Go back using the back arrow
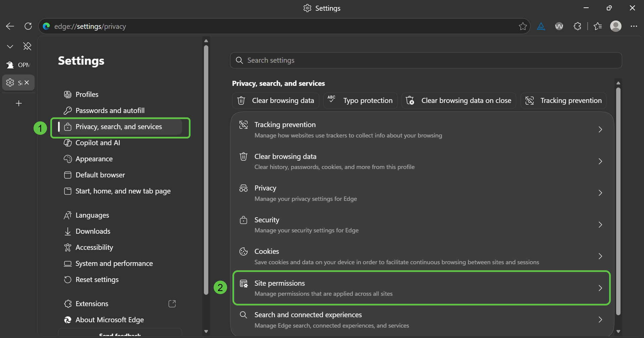 [10, 26]
